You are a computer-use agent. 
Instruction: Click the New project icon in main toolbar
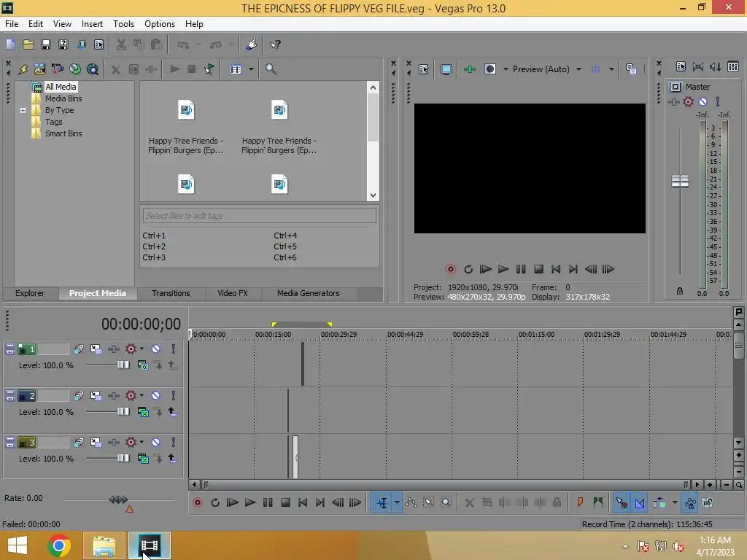[10, 44]
